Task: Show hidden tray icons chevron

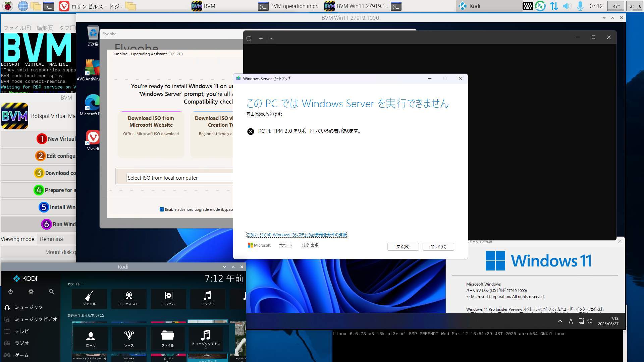Action: point(560,321)
